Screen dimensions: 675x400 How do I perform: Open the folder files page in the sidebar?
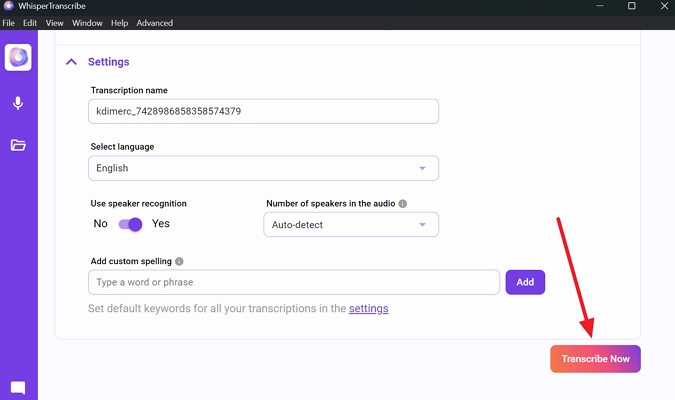tap(18, 145)
